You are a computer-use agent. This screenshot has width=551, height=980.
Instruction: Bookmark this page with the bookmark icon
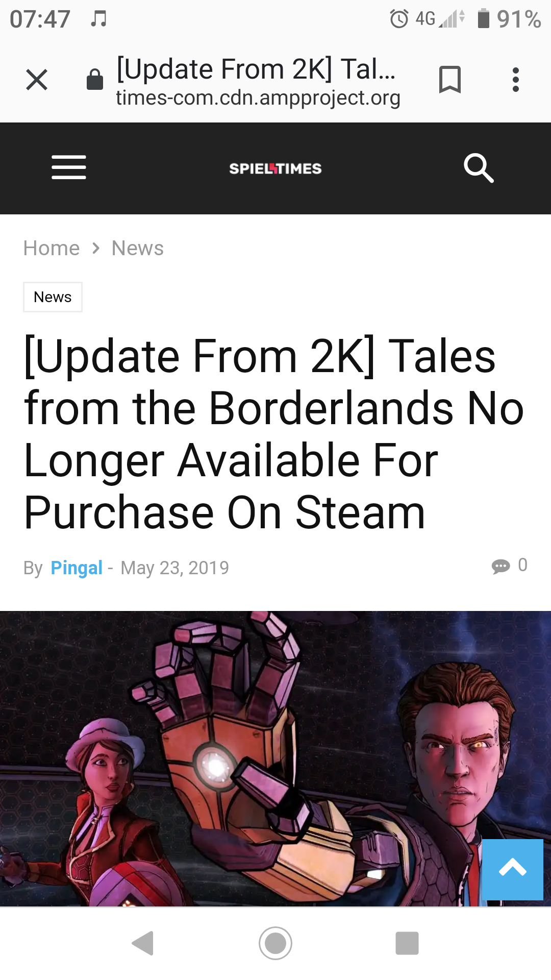[450, 80]
